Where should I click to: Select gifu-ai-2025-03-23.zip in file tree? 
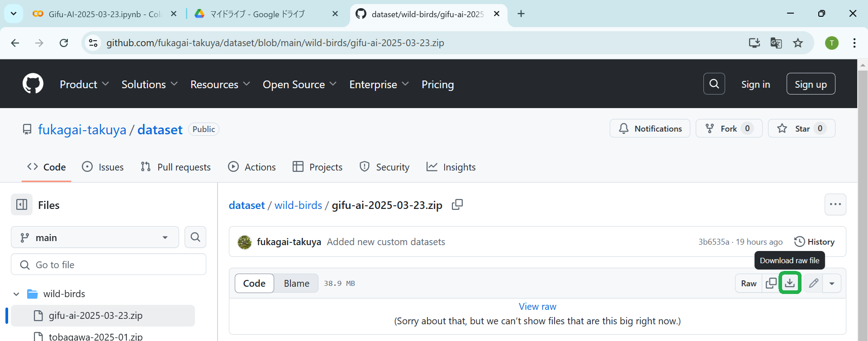coord(103,316)
